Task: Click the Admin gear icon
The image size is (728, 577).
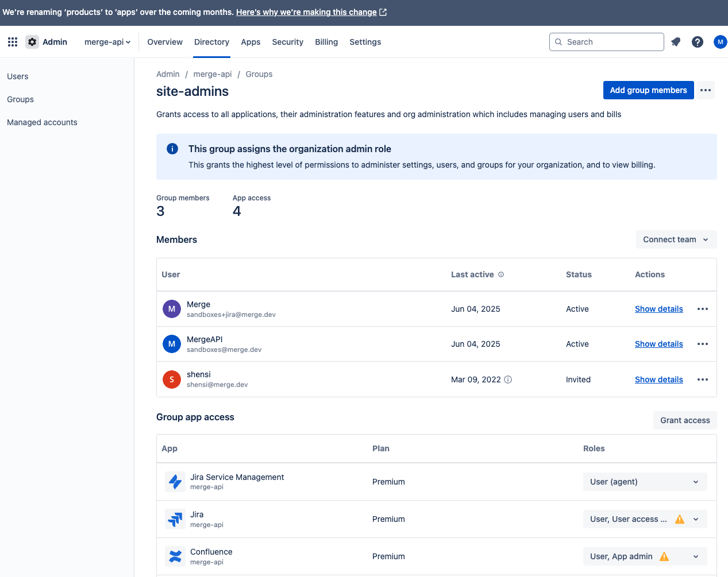Action: (x=32, y=41)
